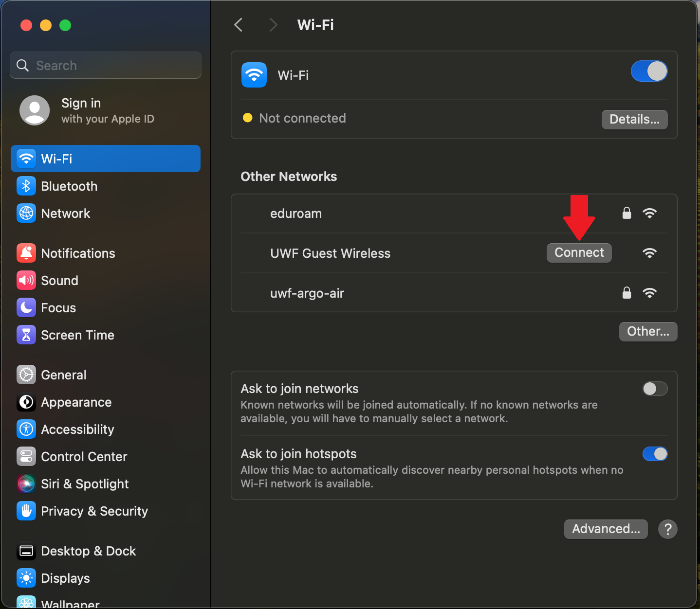Click the Wi-Fi icon in the sidebar

pyautogui.click(x=26, y=159)
